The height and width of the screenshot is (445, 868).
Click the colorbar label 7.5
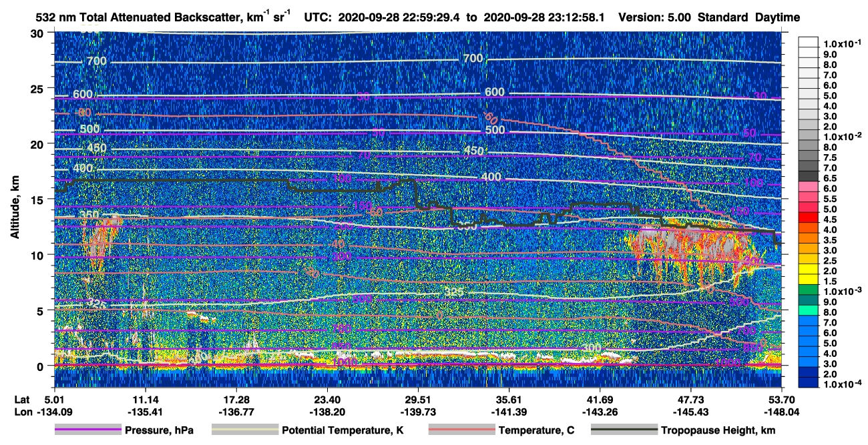tap(830, 157)
